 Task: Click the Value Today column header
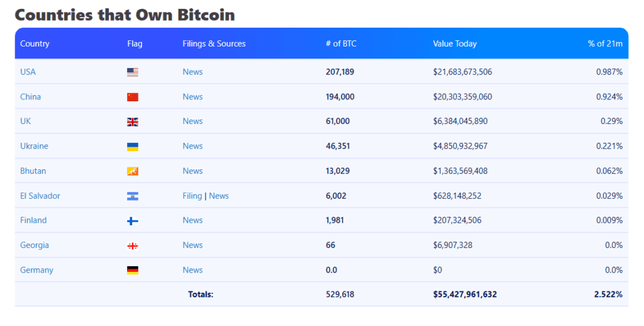[x=455, y=43]
